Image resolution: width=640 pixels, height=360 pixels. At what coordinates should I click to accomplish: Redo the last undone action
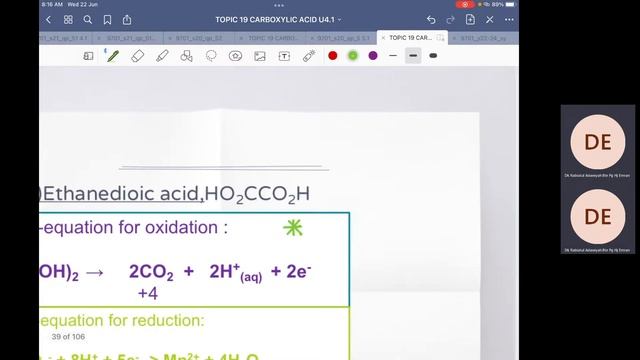[451, 20]
